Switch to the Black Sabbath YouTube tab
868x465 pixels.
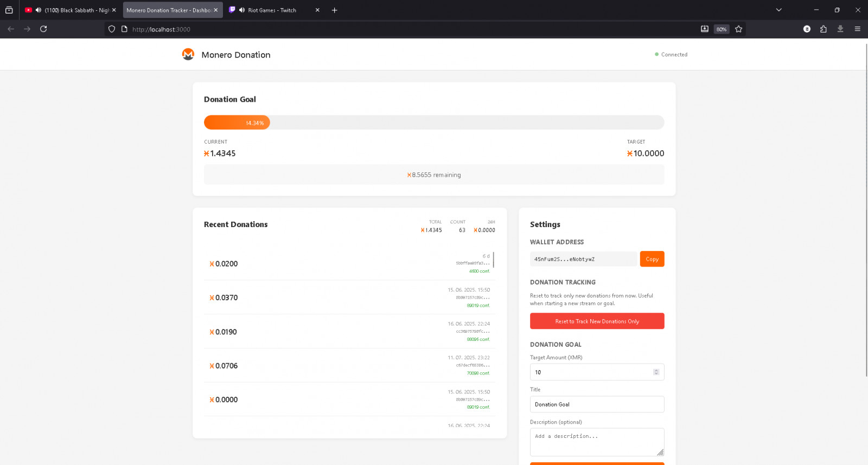click(x=76, y=10)
